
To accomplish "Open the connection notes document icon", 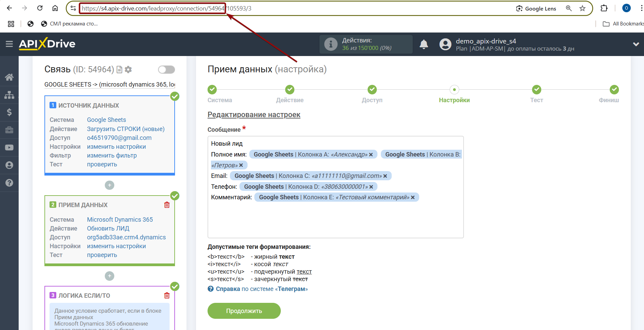I will point(119,70).
